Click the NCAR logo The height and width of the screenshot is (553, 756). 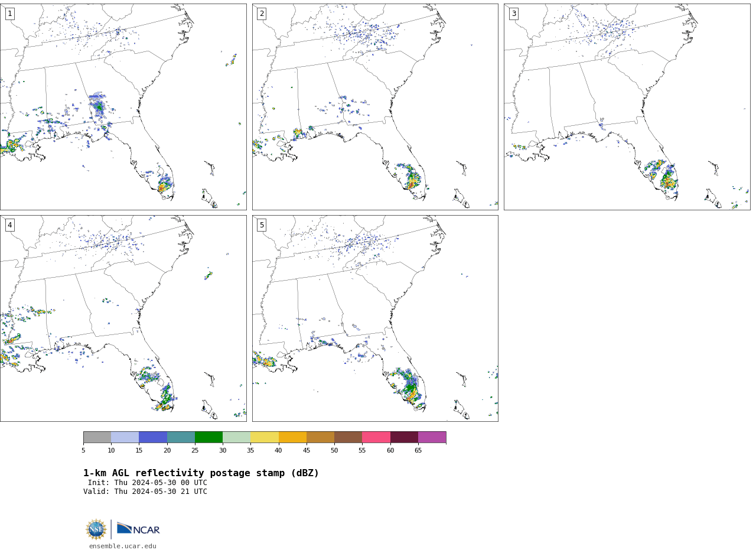click(x=138, y=529)
